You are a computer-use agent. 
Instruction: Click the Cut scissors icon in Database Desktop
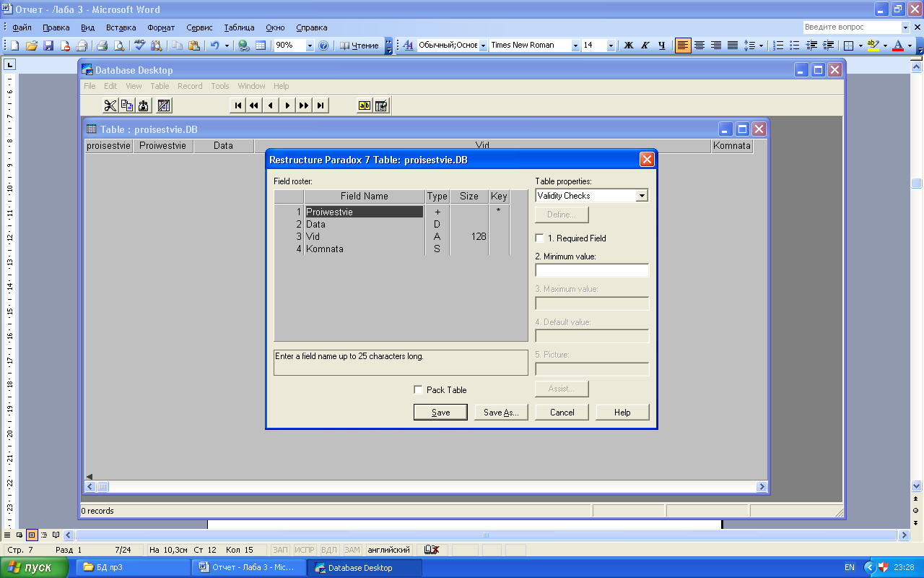(x=110, y=105)
